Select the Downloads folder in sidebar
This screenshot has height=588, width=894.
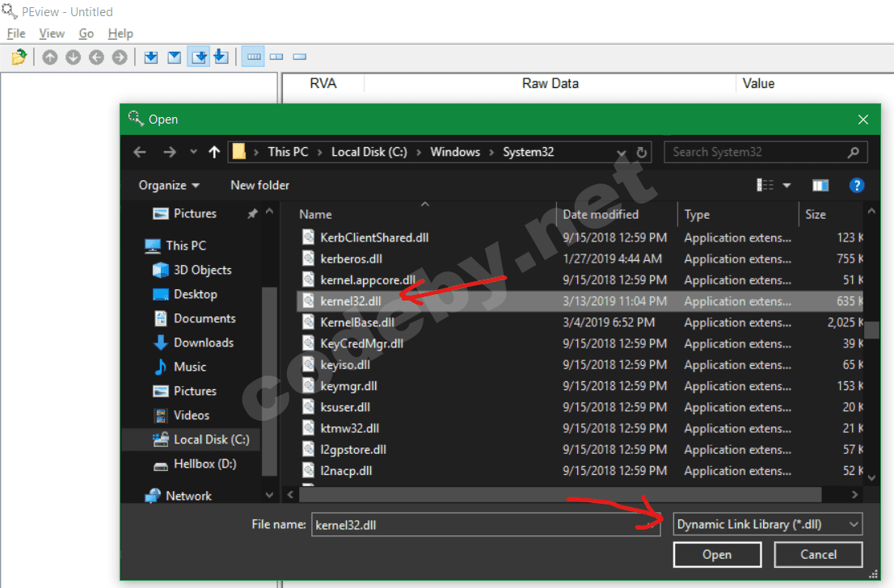point(203,342)
